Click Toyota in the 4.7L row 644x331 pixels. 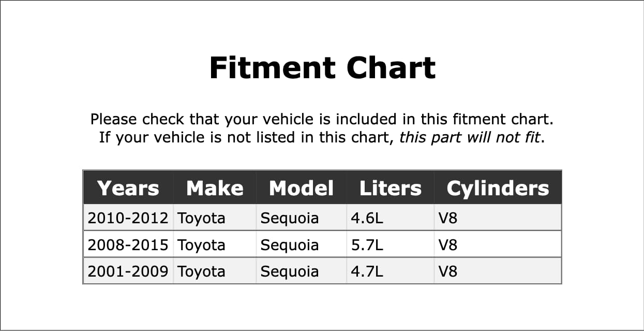pyautogui.click(x=201, y=271)
